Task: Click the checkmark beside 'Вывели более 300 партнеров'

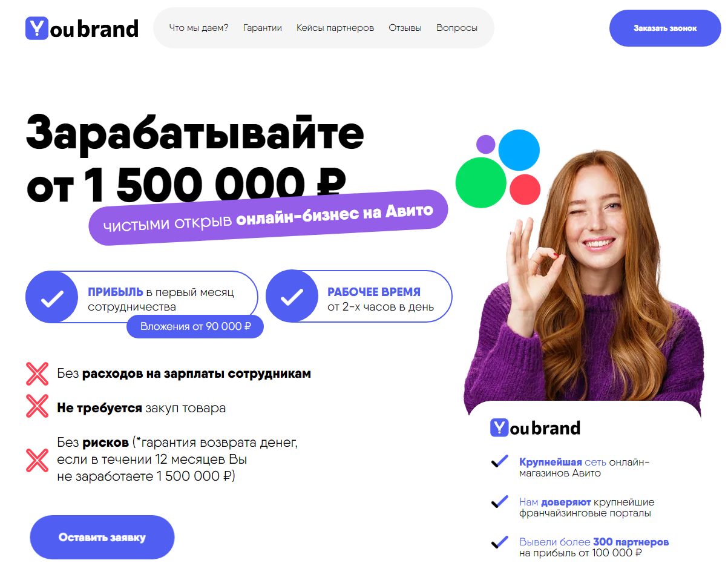Action: click(x=499, y=542)
